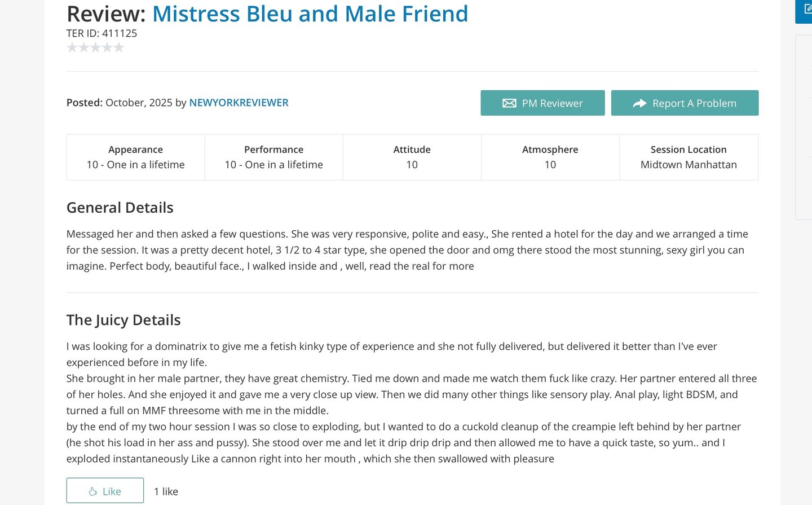Click the first rating star

(72, 48)
